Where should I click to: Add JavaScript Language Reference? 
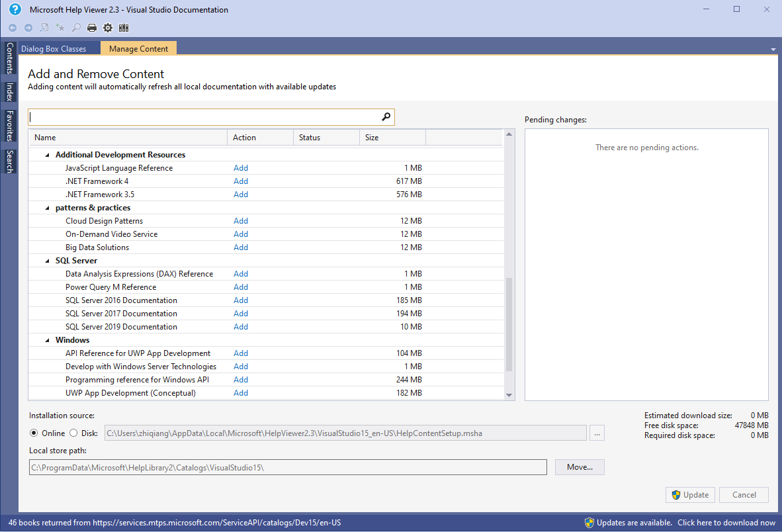pyautogui.click(x=241, y=168)
